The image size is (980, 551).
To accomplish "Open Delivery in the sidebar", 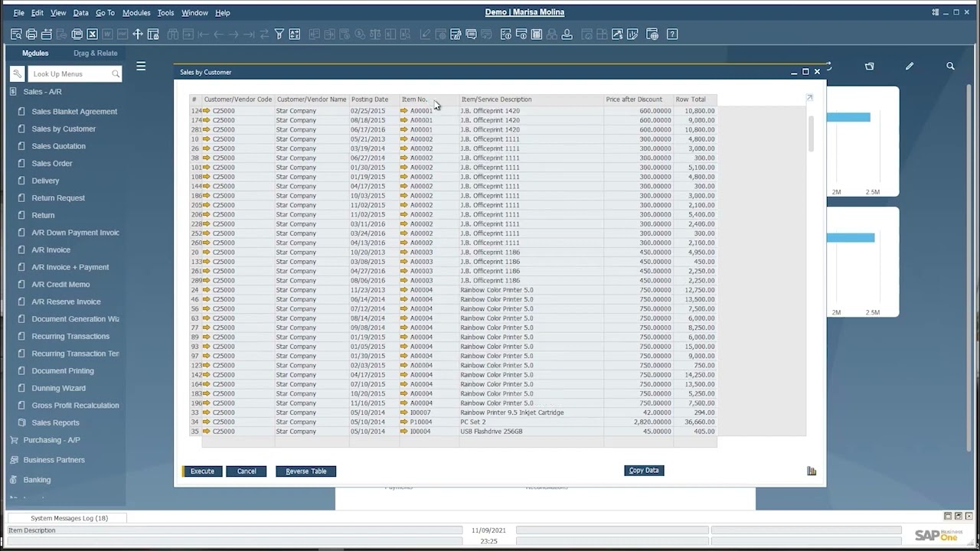I will pyautogui.click(x=45, y=181).
